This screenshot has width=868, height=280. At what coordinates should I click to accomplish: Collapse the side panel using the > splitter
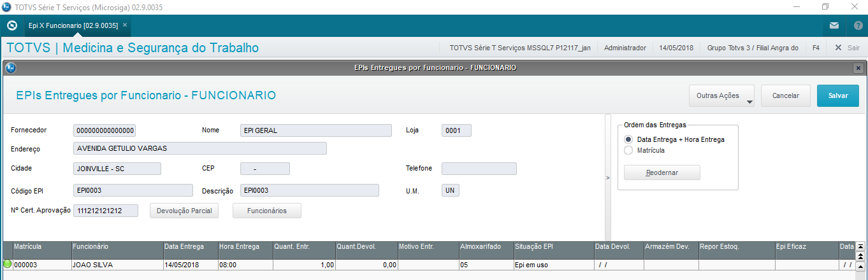click(607, 178)
